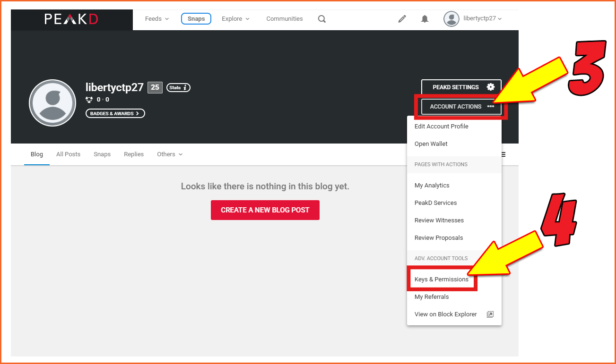Choose Edit Account Profile menu entry

(x=454, y=127)
